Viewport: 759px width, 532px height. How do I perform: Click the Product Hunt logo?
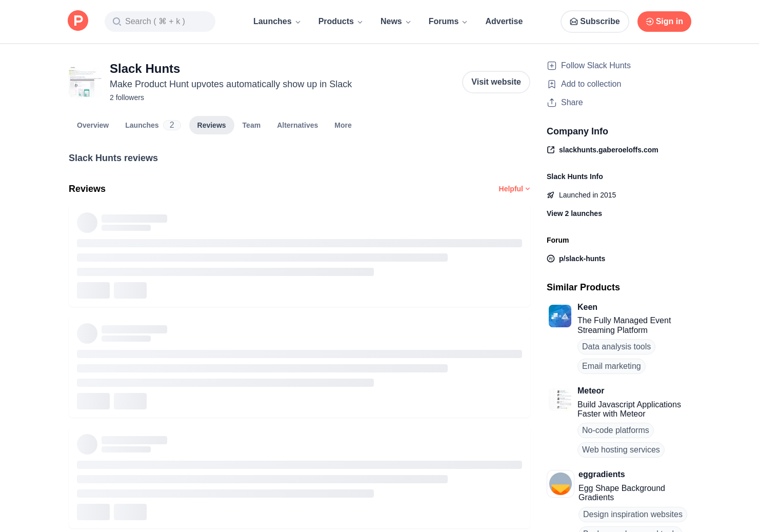tap(78, 21)
